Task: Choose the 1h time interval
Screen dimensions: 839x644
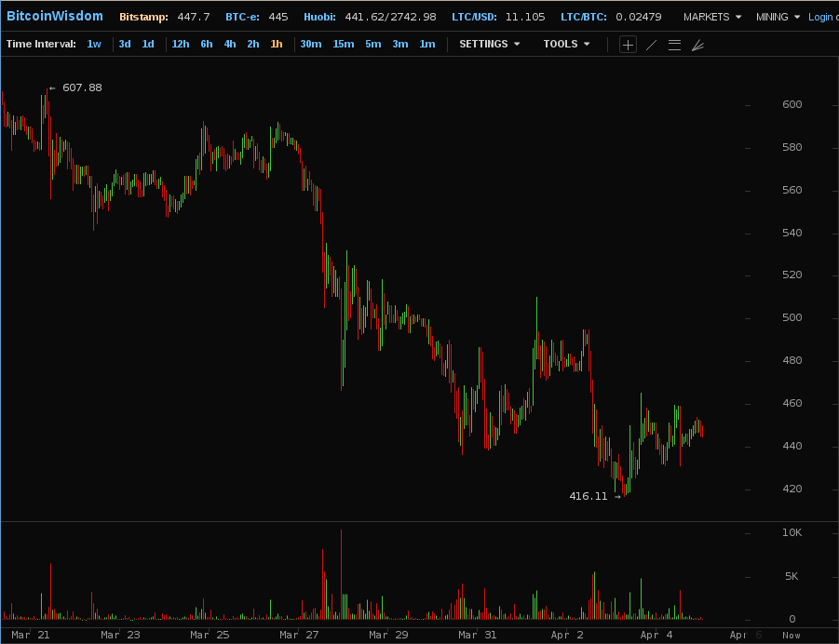Action: 277,44
